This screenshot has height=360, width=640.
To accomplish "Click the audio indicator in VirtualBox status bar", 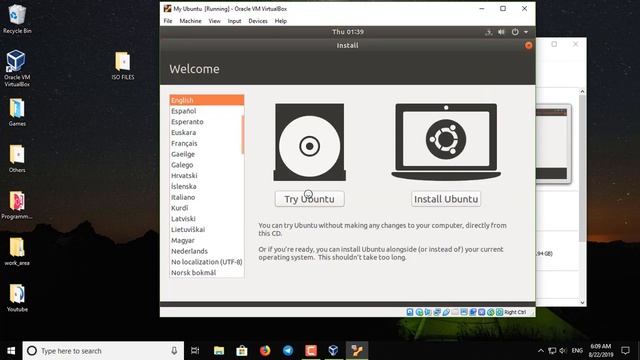I will pyautogui.click(x=428, y=312).
